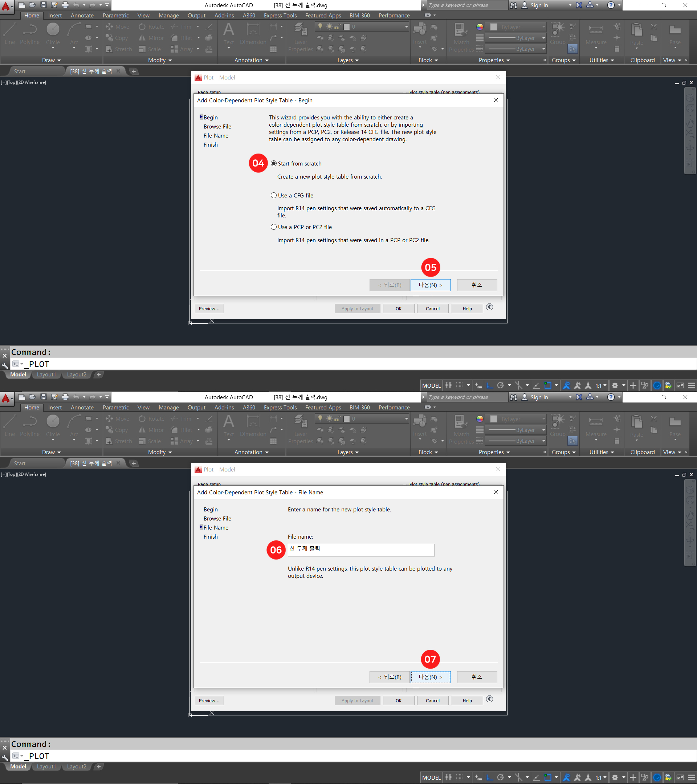Toggle polar tracking in lower status bar
This screenshot has width=697, height=784.
pos(500,777)
